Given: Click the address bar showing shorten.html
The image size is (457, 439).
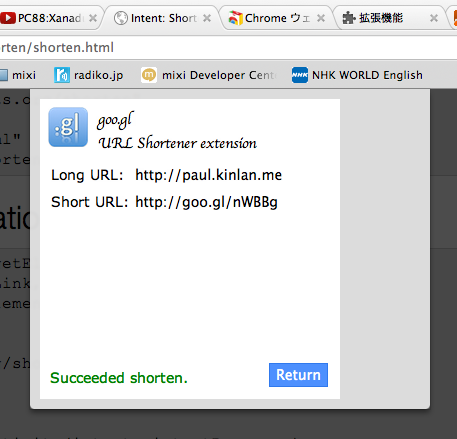Looking at the screenshot, I should point(228,48).
